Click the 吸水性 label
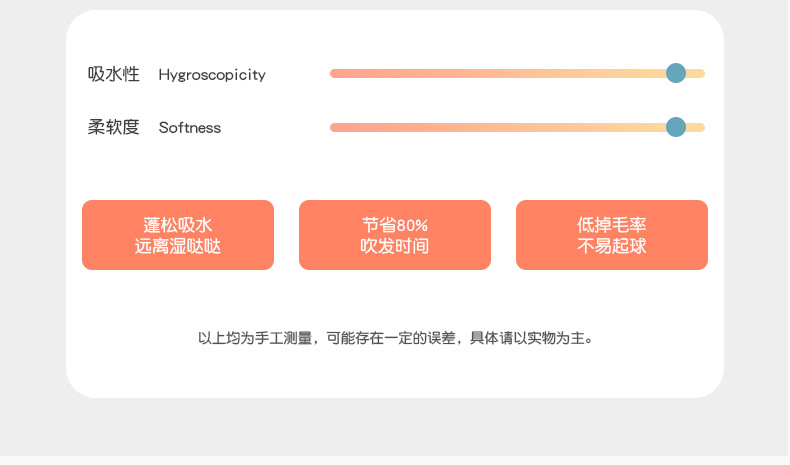Image resolution: width=790 pixels, height=465 pixels. click(x=113, y=74)
